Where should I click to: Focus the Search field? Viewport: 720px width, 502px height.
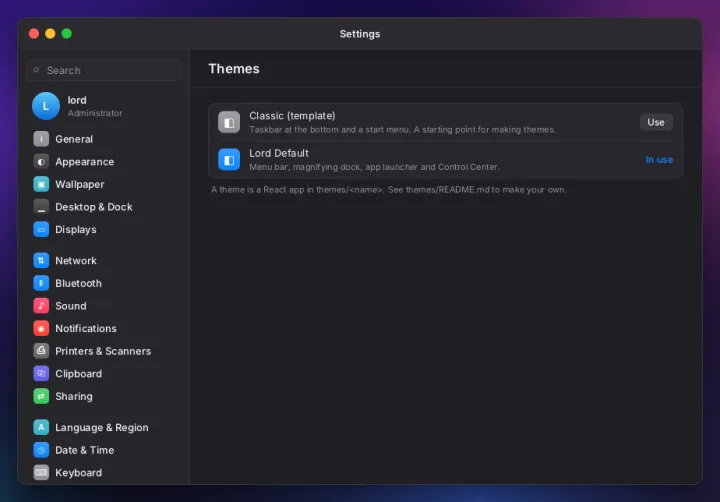click(103, 70)
